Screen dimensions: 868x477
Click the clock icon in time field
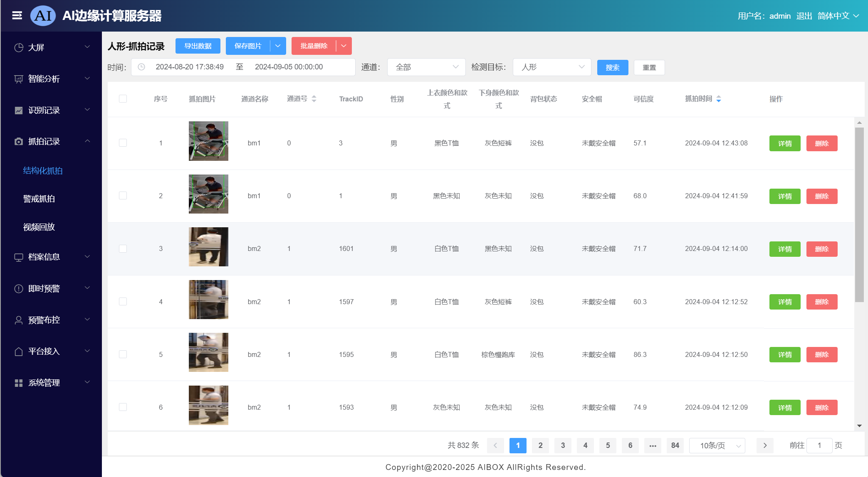click(141, 67)
